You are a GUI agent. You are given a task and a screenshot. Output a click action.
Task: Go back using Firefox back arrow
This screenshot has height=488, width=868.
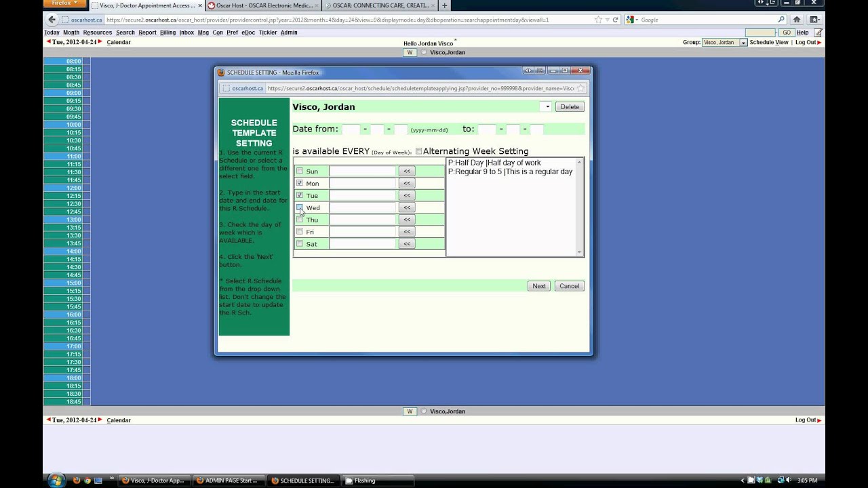(52, 20)
